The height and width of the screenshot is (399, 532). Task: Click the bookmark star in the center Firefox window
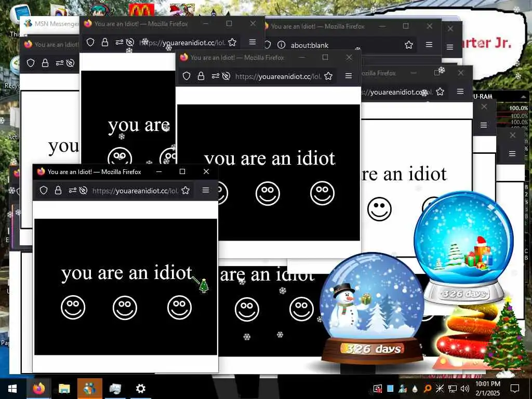coord(328,76)
